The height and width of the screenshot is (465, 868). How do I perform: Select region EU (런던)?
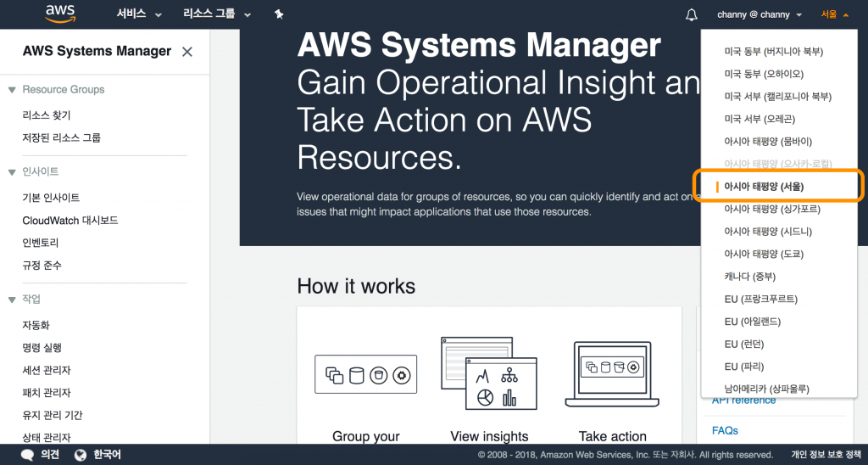[744, 345]
